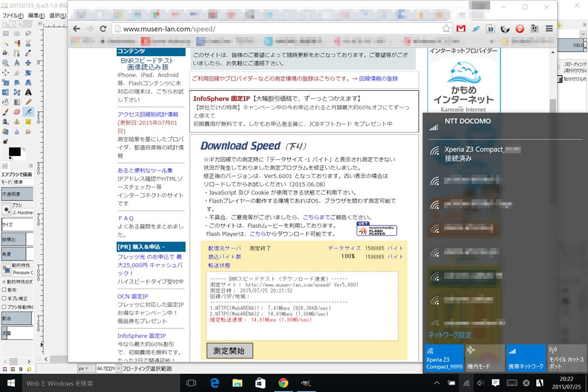Choose the Move tool

pos(28,63)
